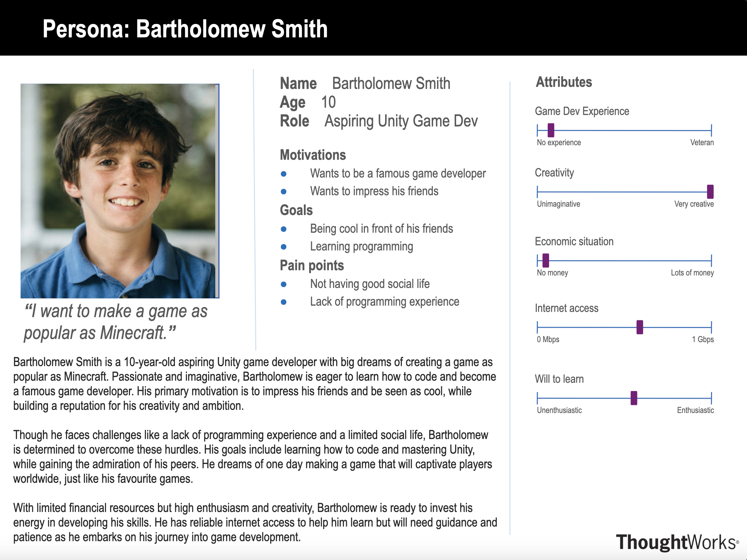
Task: Click the bullet before 'Wants to be a famous game developer'
Action: coord(284,174)
